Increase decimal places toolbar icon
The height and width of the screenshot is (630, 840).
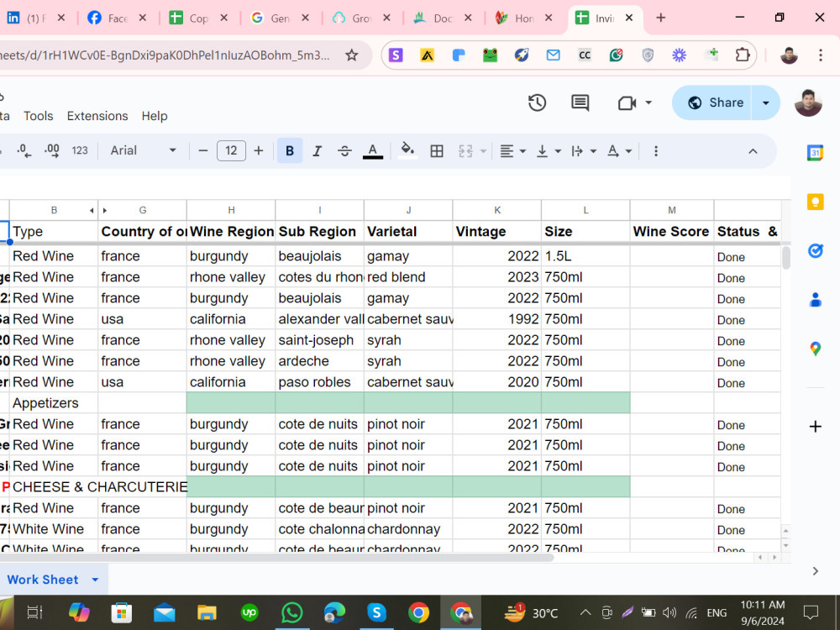click(x=51, y=150)
